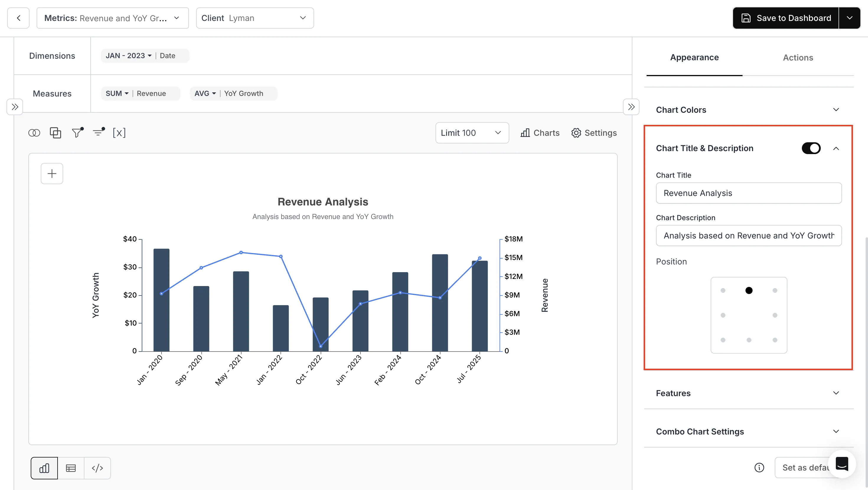Select middle-right title position dot
Image resolution: width=868 pixels, height=490 pixels.
coord(775,315)
